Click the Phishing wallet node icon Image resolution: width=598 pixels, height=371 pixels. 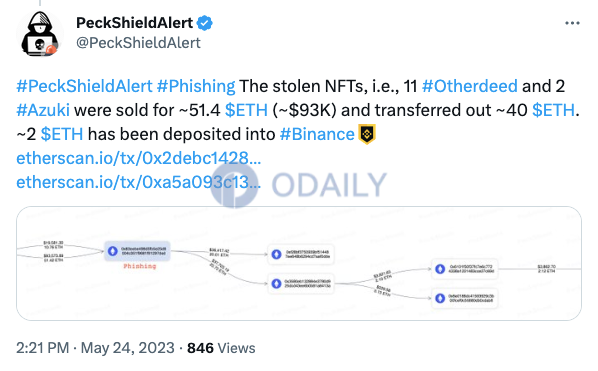[113, 251]
